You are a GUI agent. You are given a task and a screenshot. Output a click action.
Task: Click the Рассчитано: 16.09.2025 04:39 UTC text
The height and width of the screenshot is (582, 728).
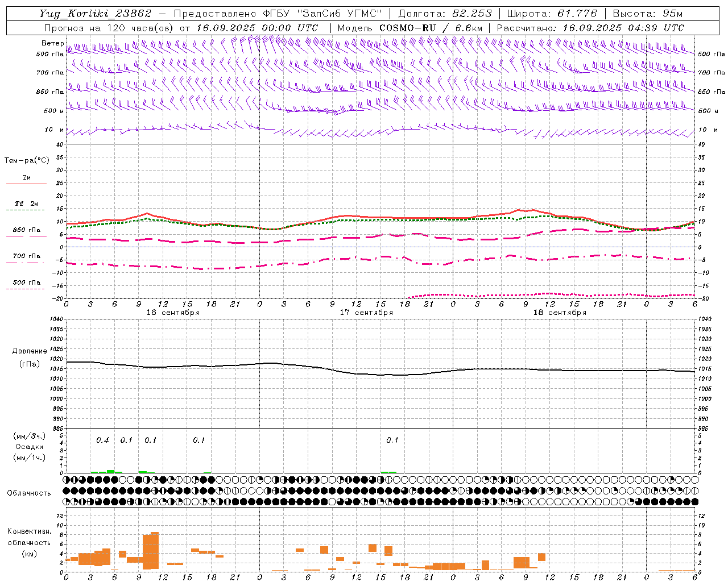[590, 28]
